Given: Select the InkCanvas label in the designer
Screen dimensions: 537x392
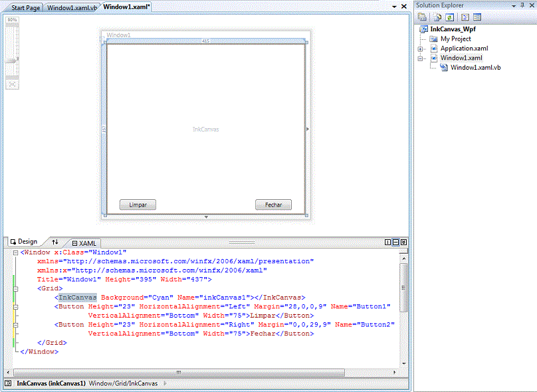Looking at the screenshot, I should [x=205, y=129].
